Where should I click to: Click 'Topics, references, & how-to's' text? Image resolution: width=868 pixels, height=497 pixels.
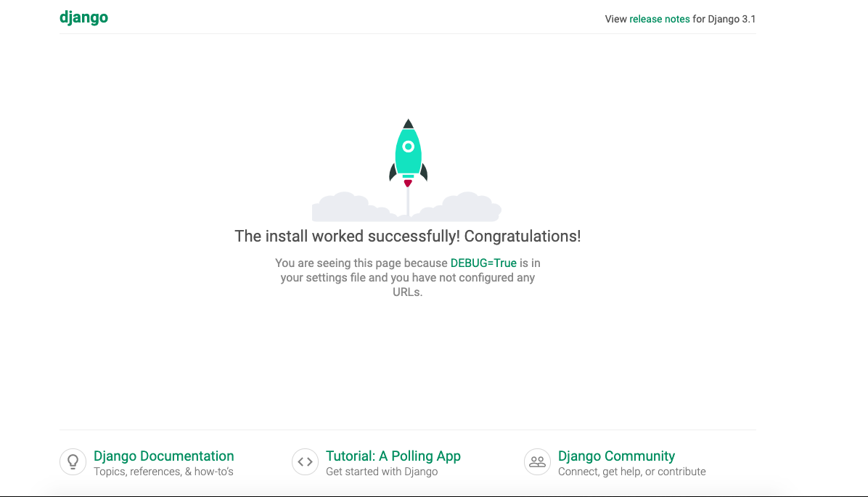163,472
